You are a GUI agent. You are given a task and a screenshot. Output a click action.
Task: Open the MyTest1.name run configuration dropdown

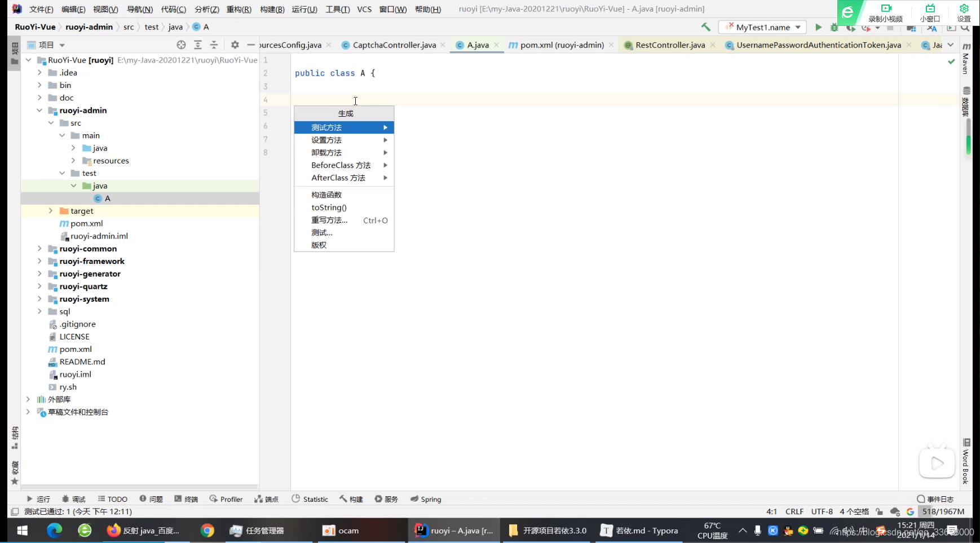(x=762, y=27)
